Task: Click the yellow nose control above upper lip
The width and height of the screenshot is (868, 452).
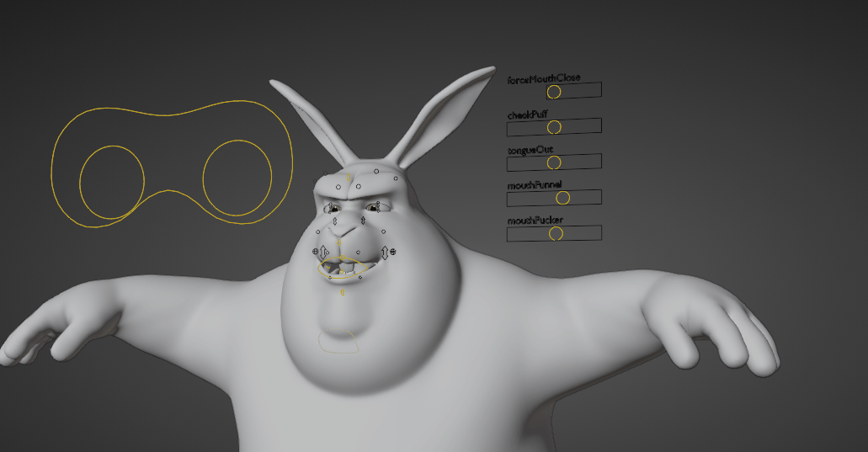Action: (x=339, y=243)
